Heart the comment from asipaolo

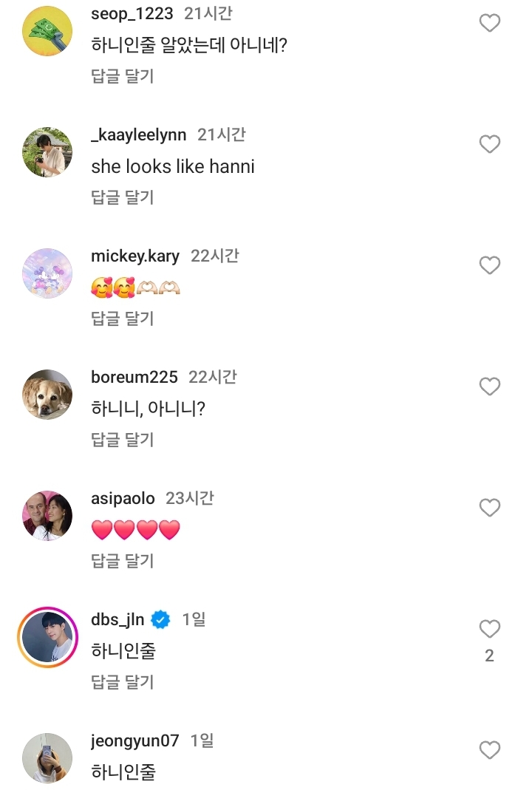coord(490,508)
